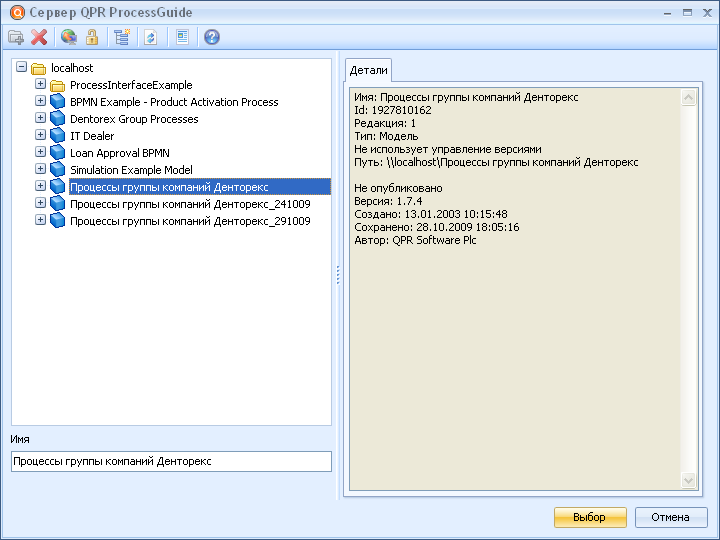Select Процессы группы компаний Денторекс_241009
The image size is (720, 540).
tap(191, 204)
